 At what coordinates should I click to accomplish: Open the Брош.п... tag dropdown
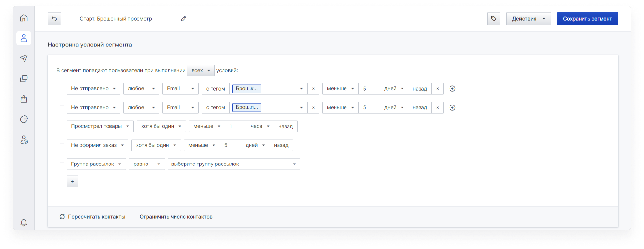point(268,108)
